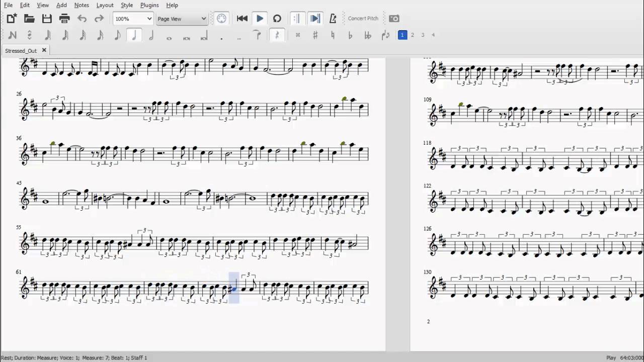644x362 pixels.
Task: Open the Style menu
Action: (x=127, y=5)
